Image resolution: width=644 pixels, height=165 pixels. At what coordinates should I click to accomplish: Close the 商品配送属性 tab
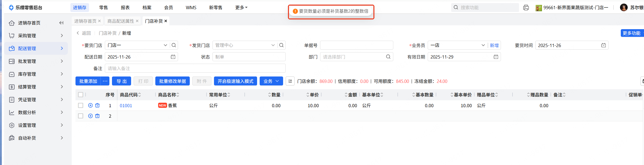pyautogui.click(x=137, y=21)
